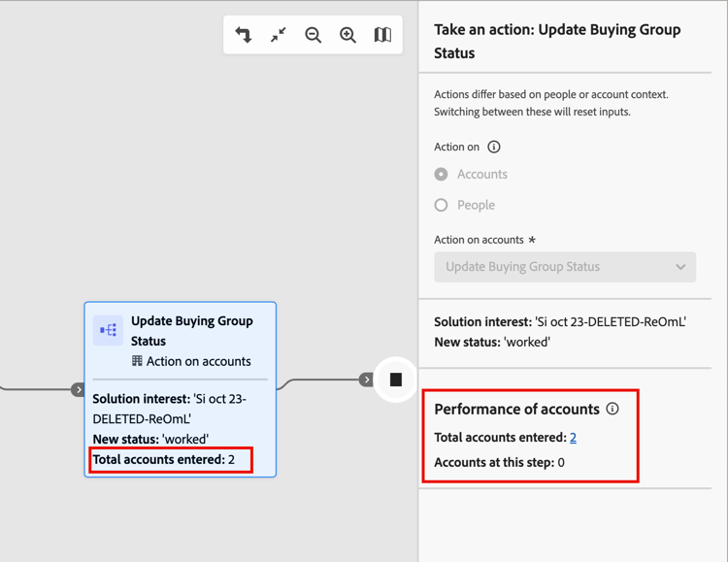The width and height of the screenshot is (728, 562).
Task: Click the black square end node
Action: click(x=396, y=380)
